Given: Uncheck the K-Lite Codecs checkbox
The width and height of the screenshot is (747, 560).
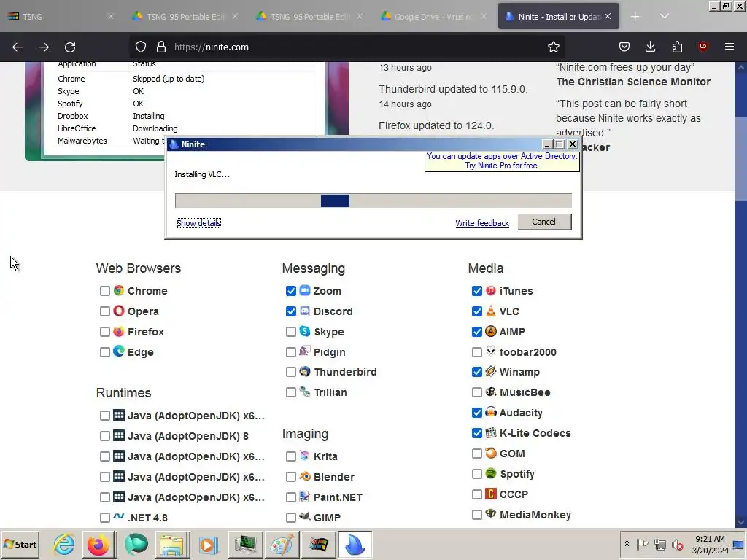Looking at the screenshot, I should (x=477, y=433).
